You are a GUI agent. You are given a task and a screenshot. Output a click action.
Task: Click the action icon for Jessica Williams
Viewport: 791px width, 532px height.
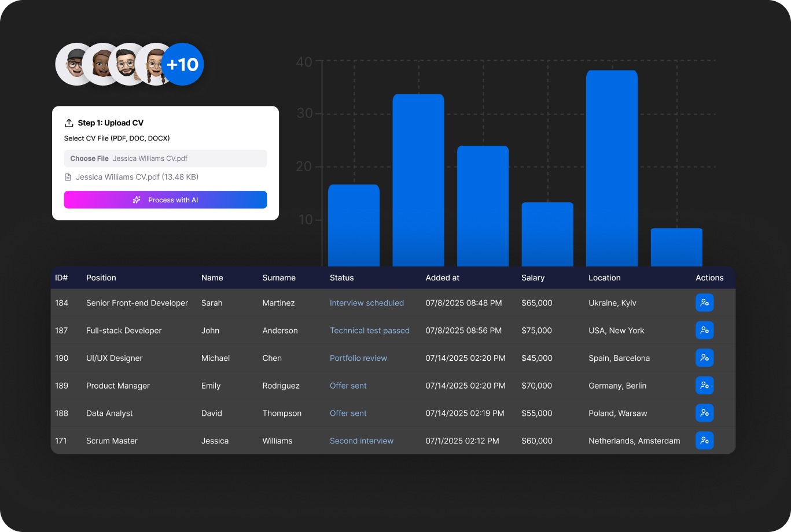tap(704, 441)
